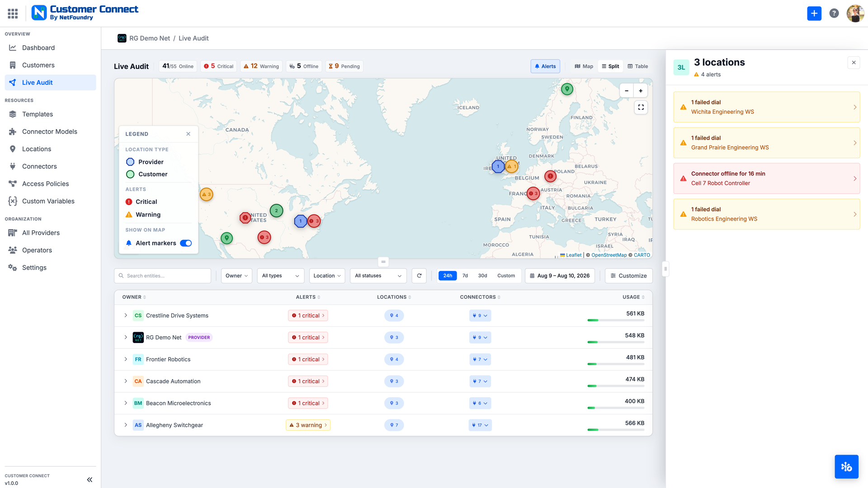Select Split view
Viewport: 868px width, 488px height.
point(610,66)
